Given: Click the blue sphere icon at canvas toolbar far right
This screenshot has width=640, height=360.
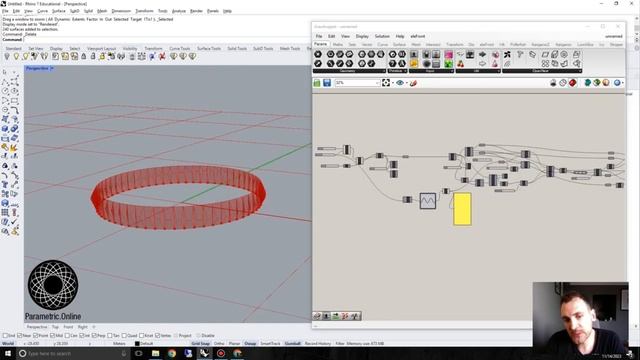Looking at the screenshot, I should click(x=617, y=83).
